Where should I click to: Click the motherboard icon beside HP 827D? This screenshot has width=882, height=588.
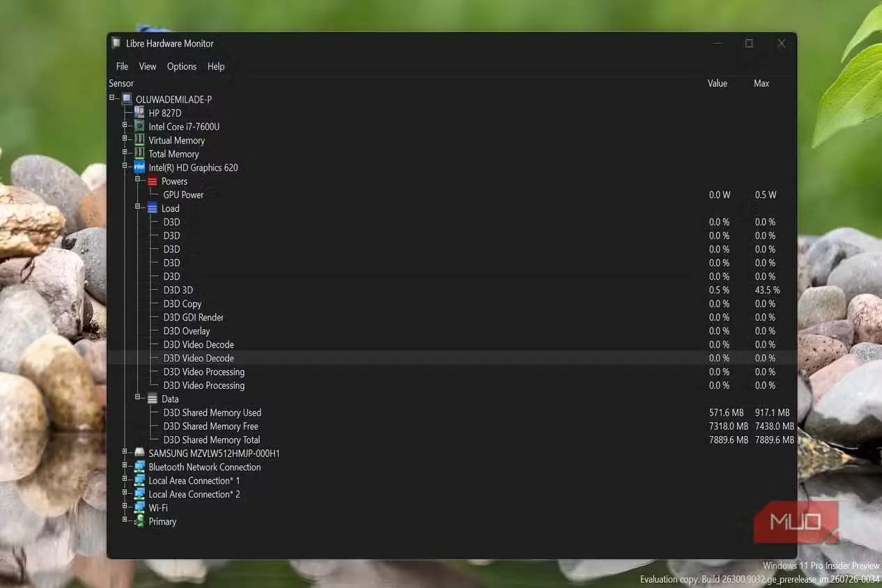(x=139, y=113)
